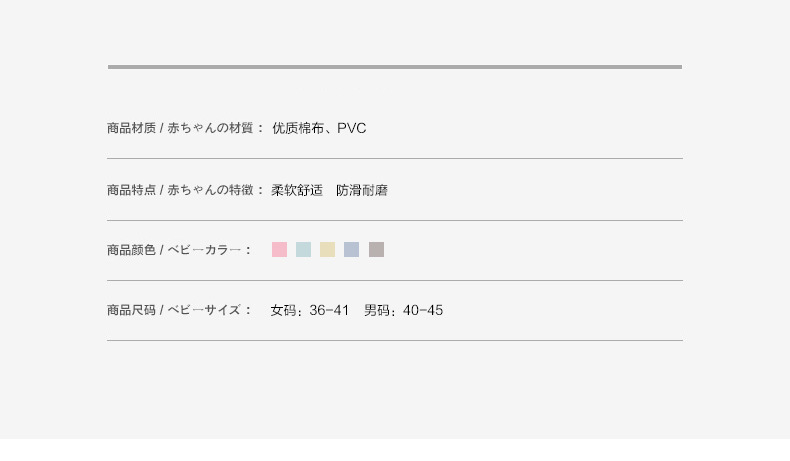The width and height of the screenshot is (790, 461).
Task: Click the 商品颜色 label
Action: [x=131, y=250]
